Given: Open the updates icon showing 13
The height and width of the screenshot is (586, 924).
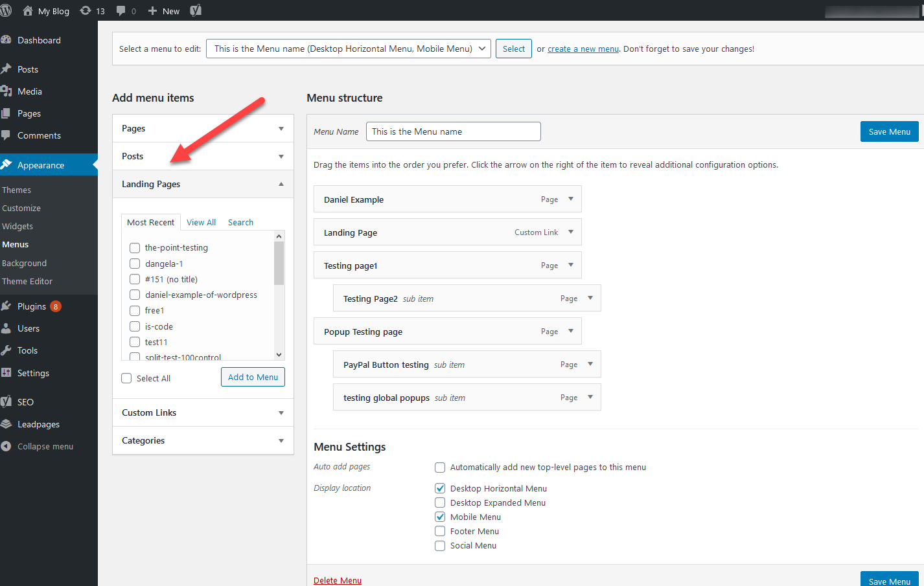Looking at the screenshot, I should 85,10.
